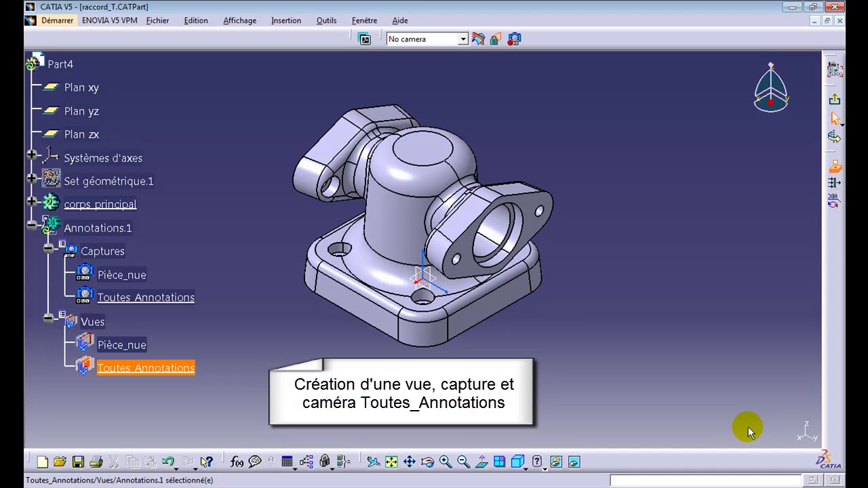Collapse the Captures node

48,249
